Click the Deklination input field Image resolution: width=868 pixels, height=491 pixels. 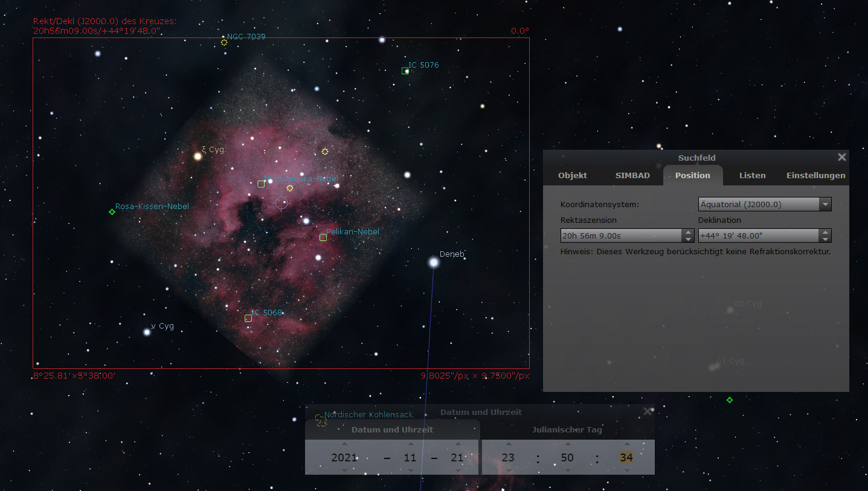coord(765,236)
